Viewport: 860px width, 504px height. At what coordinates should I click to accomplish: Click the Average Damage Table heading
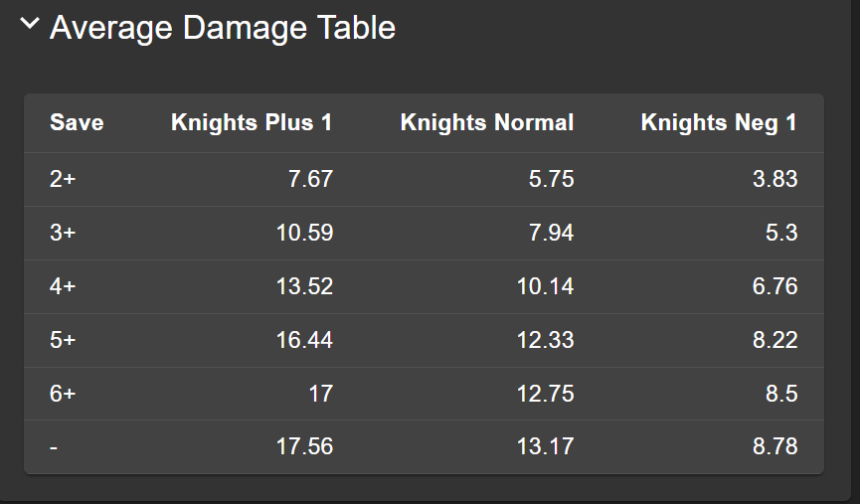point(222,28)
